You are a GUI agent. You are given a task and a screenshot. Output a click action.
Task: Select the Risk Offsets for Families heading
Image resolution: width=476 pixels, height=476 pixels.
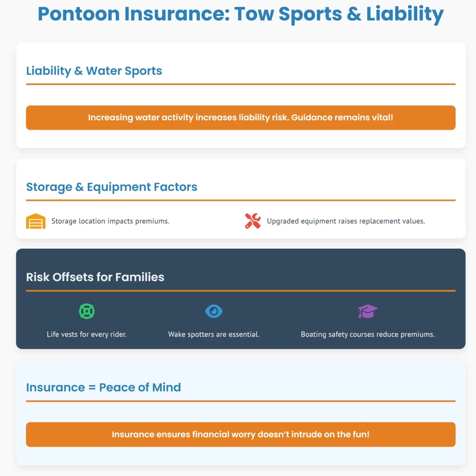[x=95, y=277]
